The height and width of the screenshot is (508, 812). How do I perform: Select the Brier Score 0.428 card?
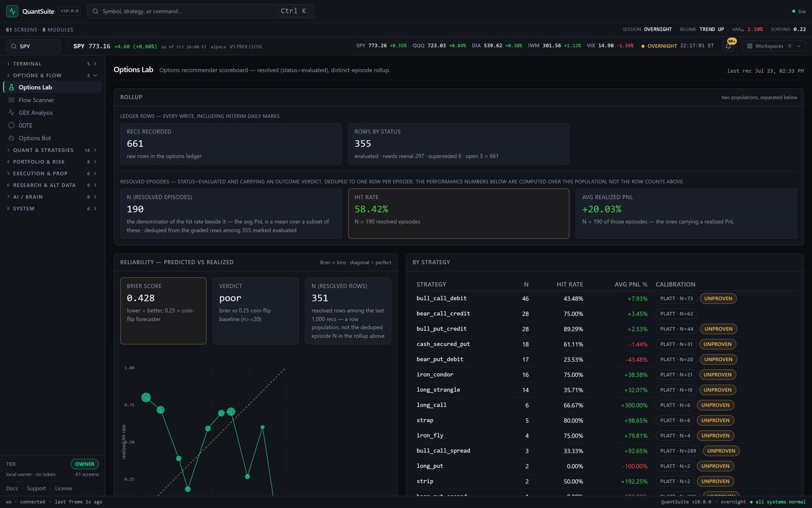coord(163,311)
